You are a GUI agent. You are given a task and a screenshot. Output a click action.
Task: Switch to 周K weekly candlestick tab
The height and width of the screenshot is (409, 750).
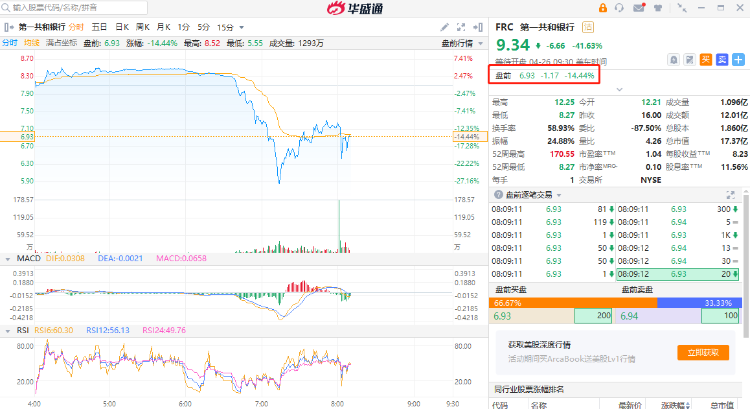(143, 27)
